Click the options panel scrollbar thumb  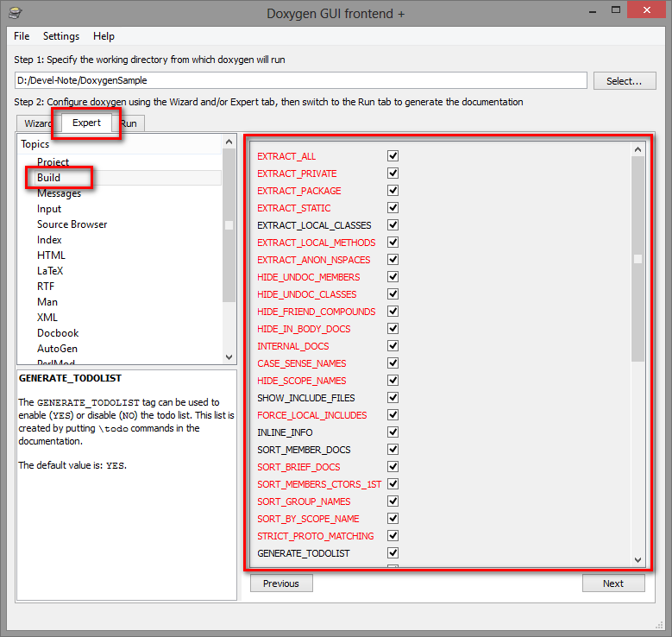637,259
